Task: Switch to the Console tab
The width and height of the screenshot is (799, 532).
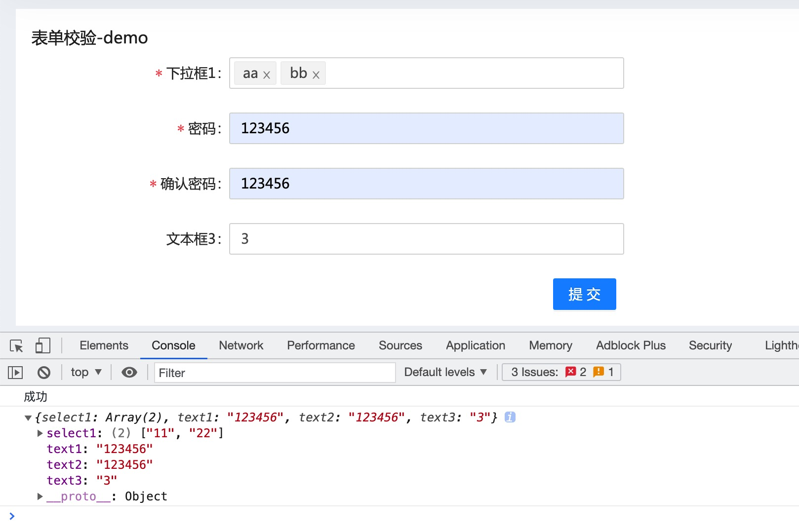Action: (x=173, y=345)
